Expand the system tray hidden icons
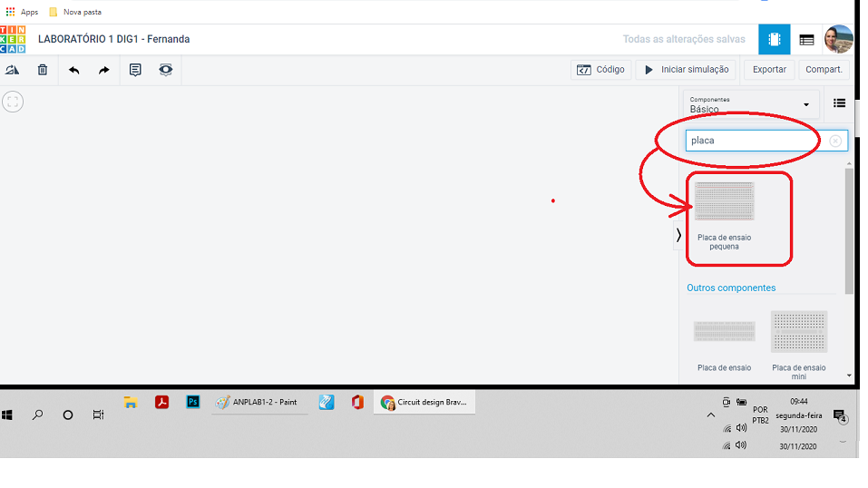This screenshot has height=488, width=868. [x=710, y=415]
